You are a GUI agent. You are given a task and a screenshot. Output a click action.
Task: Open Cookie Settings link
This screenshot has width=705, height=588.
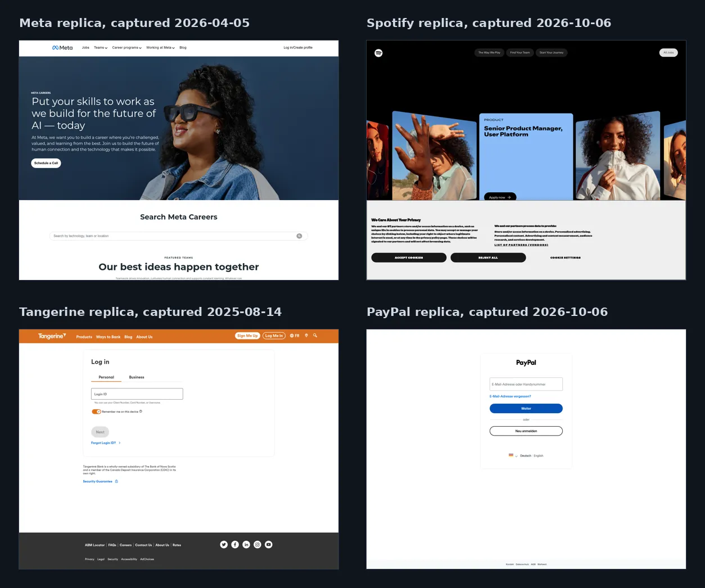566,257
